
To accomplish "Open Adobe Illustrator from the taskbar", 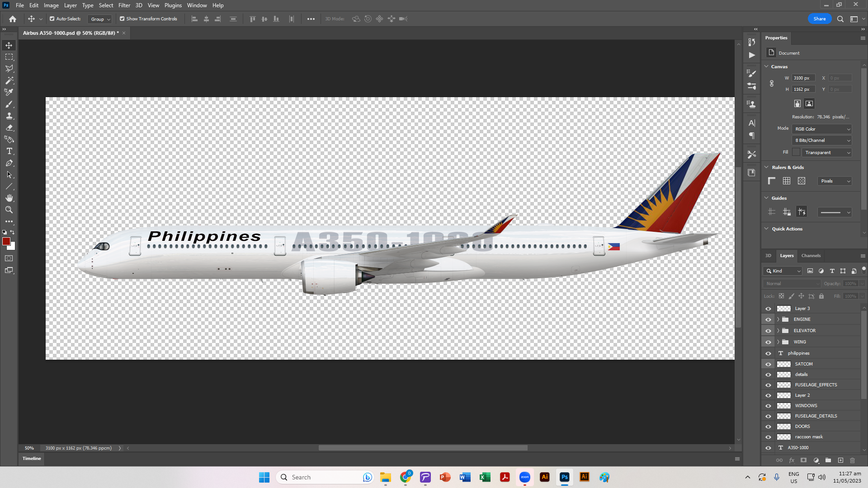I will click(544, 477).
